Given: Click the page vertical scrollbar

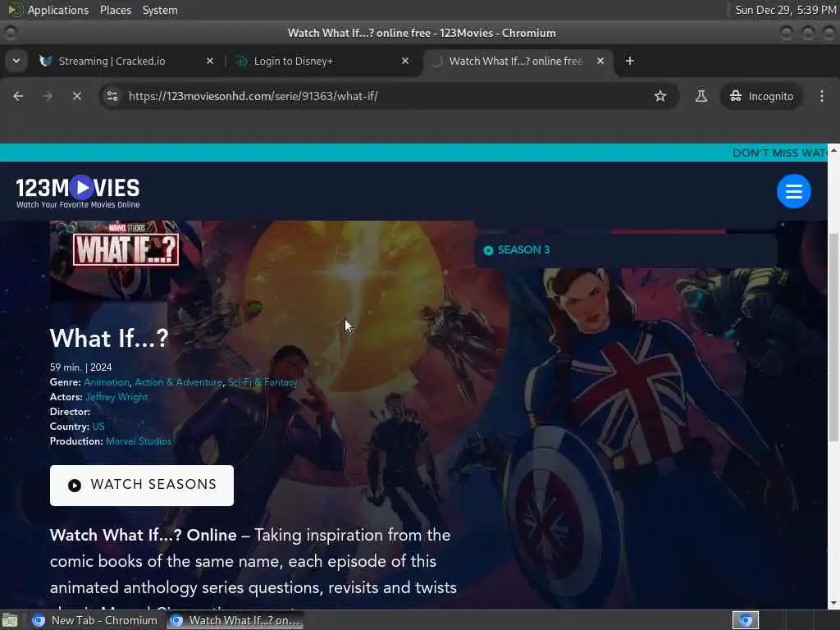Looking at the screenshot, I should click(833, 337).
